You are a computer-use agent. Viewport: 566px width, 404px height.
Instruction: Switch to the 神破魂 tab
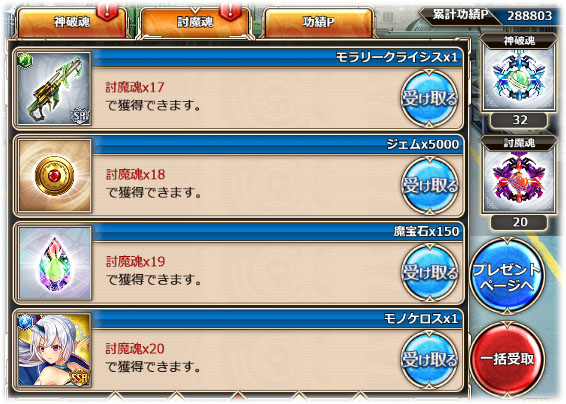pyautogui.click(x=72, y=22)
